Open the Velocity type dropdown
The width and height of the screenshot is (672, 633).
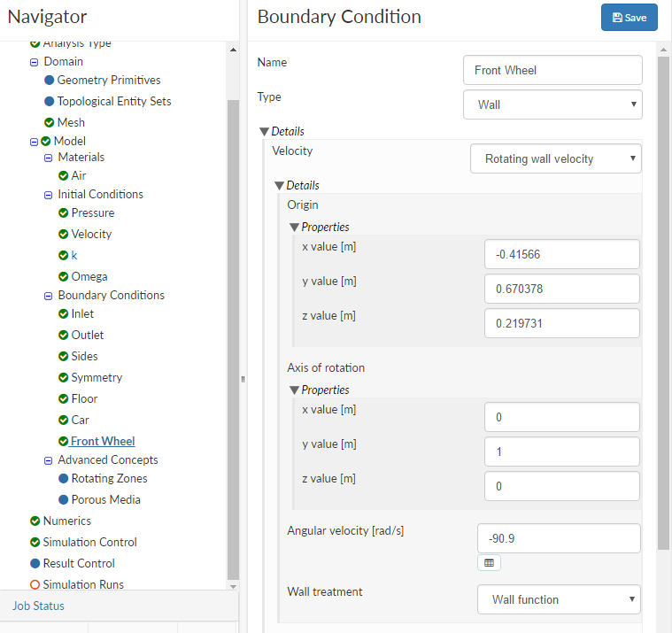[x=556, y=159]
